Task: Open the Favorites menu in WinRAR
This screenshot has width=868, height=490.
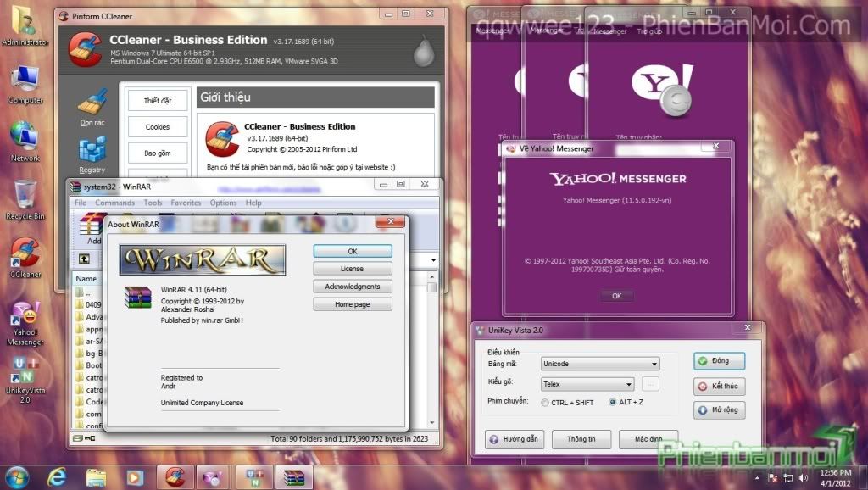Action: tap(186, 203)
